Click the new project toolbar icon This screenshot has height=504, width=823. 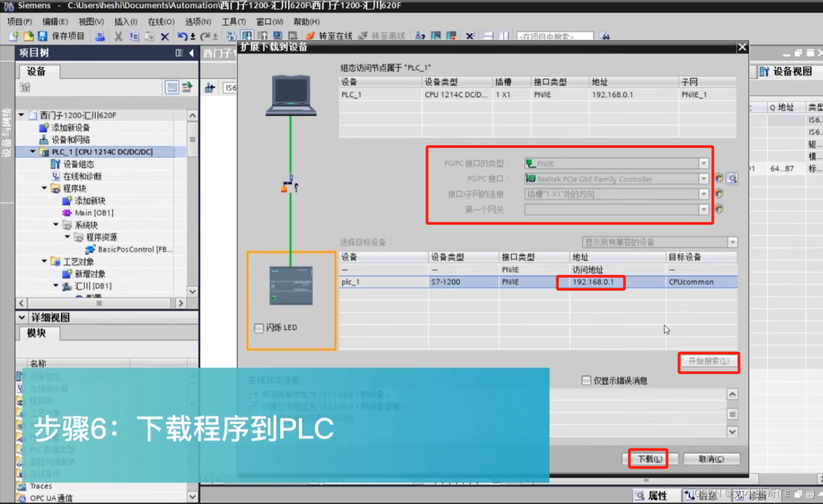[x=14, y=36]
